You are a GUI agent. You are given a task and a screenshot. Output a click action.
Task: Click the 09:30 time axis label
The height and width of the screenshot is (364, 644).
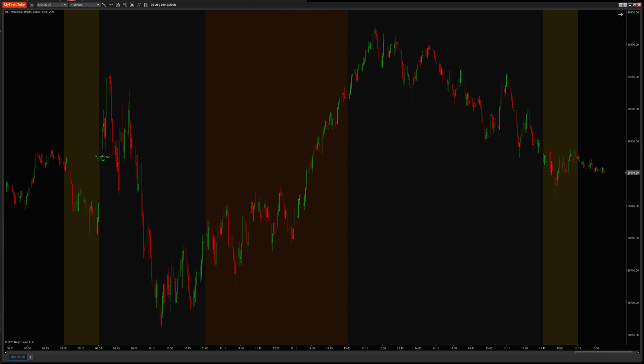point(99,348)
